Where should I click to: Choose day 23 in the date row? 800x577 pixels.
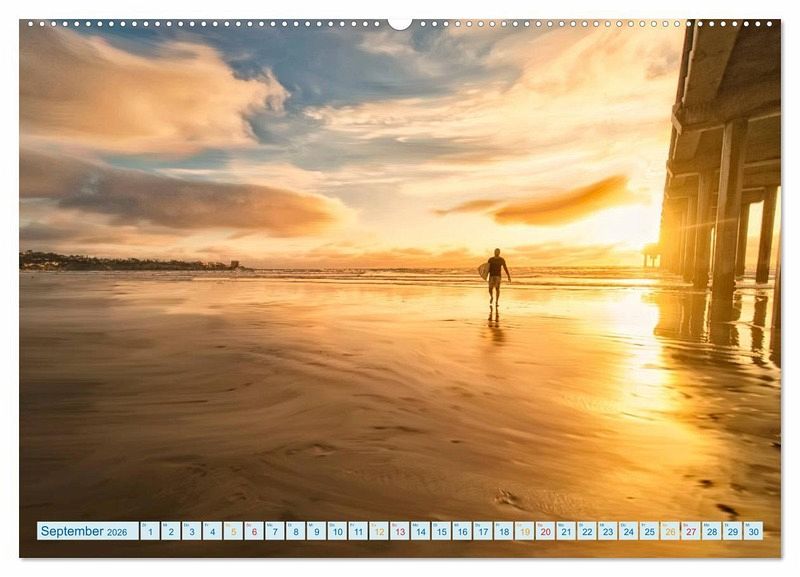(607, 531)
